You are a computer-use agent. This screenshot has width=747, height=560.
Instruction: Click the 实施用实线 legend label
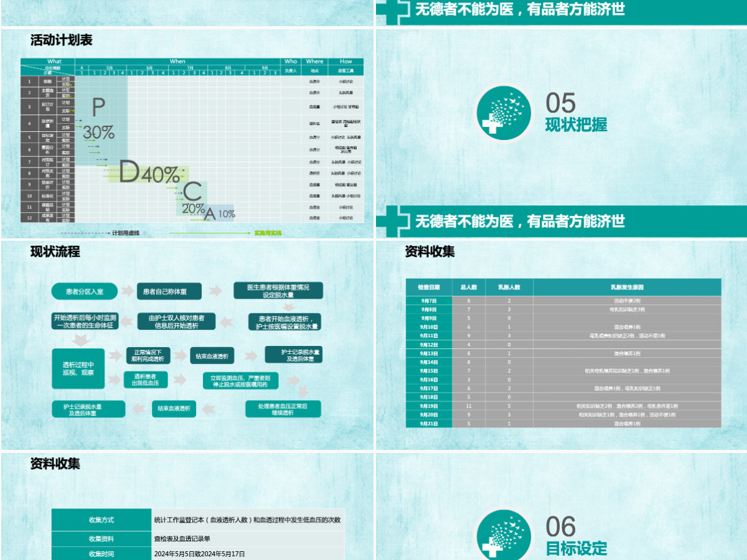point(268,233)
